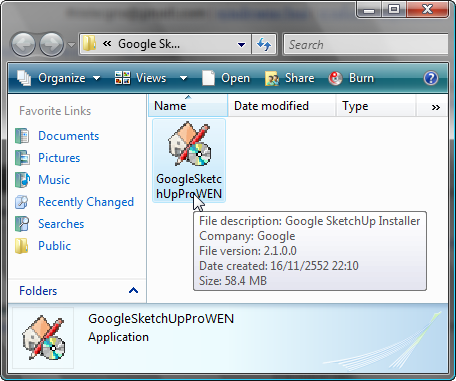
Task: Click the Refresh button
Action: [x=264, y=44]
